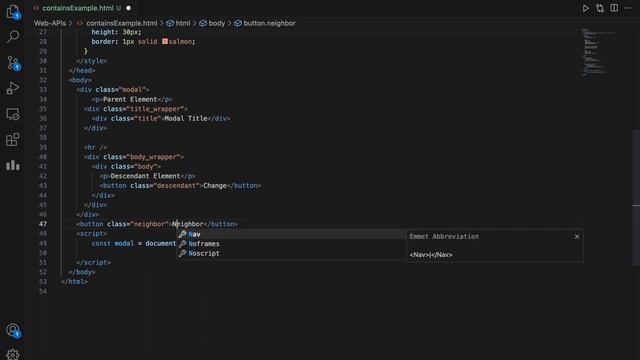This screenshot has width=640, height=360.
Task: Click the closing </style> tag
Action: coord(91,61)
